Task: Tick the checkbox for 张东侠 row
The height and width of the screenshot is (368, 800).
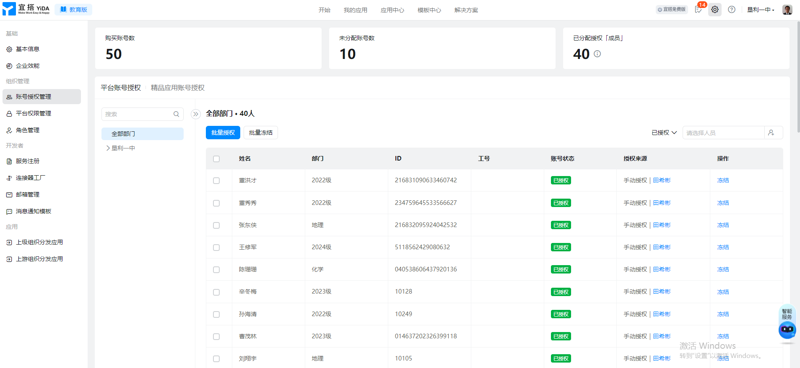Action: [x=216, y=225]
